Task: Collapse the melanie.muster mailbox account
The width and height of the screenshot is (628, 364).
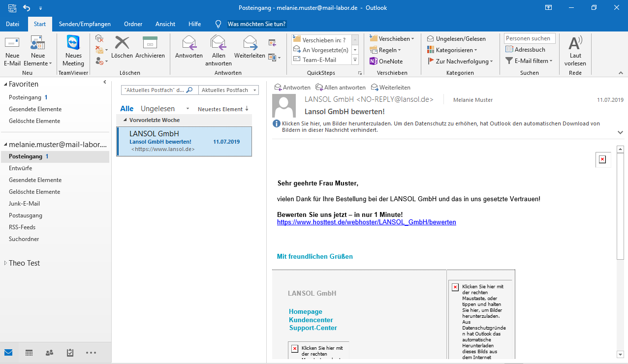Action: [x=5, y=145]
